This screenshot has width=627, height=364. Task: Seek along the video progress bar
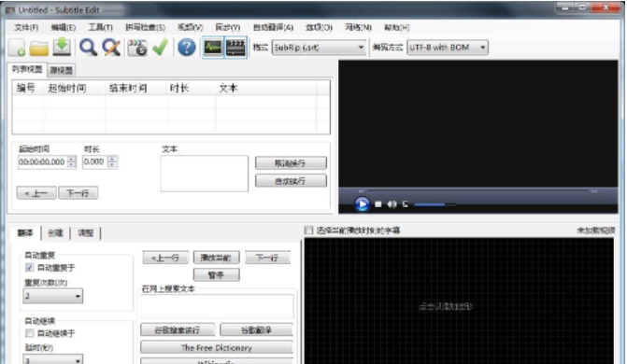coord(477,191)
